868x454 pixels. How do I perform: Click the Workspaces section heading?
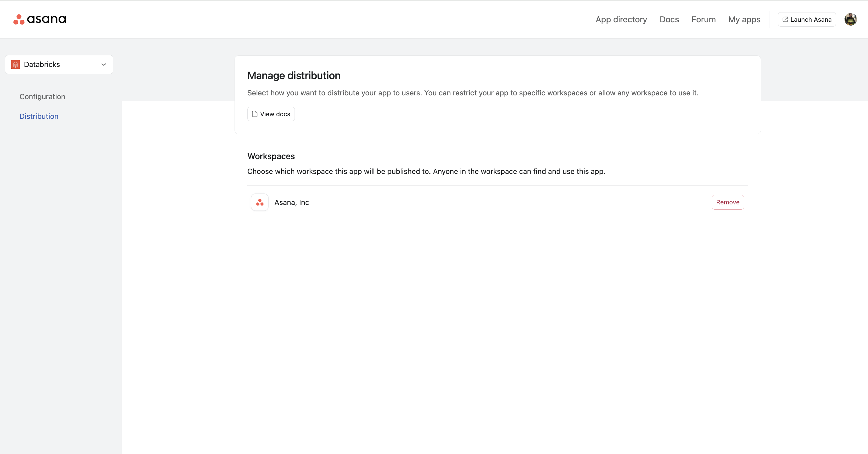click(x=271, y=156)
